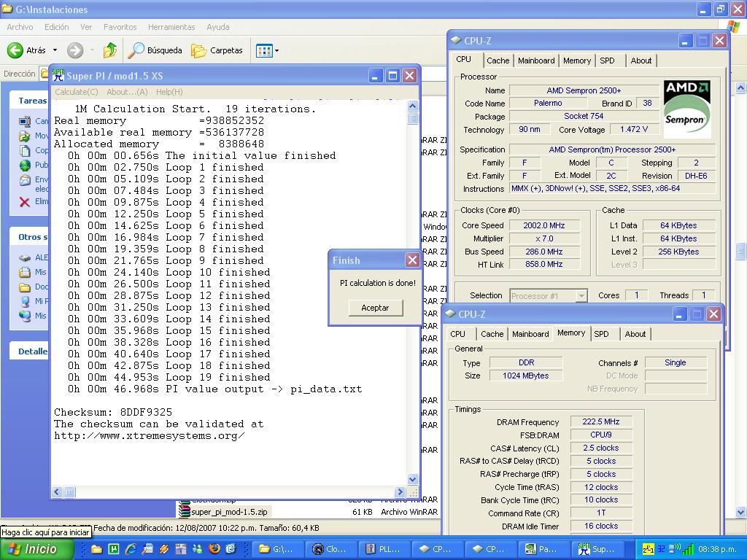This screenshot has width=747, height=560.
Task: Switch to CPU tab in lower CPU-Z
Action: coord(457,334)
